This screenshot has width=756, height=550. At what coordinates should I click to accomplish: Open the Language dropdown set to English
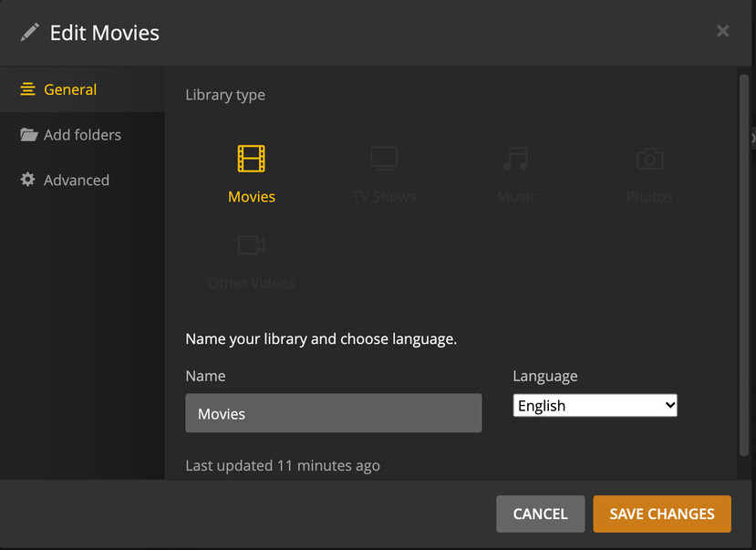coord(595,405)
